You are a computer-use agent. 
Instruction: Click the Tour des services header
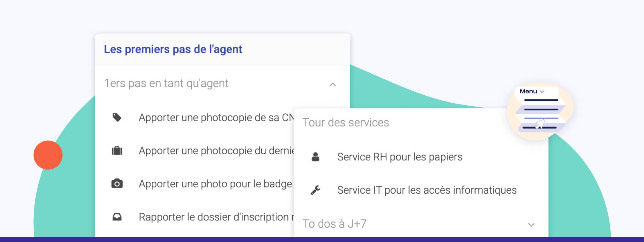pos(346,123)
